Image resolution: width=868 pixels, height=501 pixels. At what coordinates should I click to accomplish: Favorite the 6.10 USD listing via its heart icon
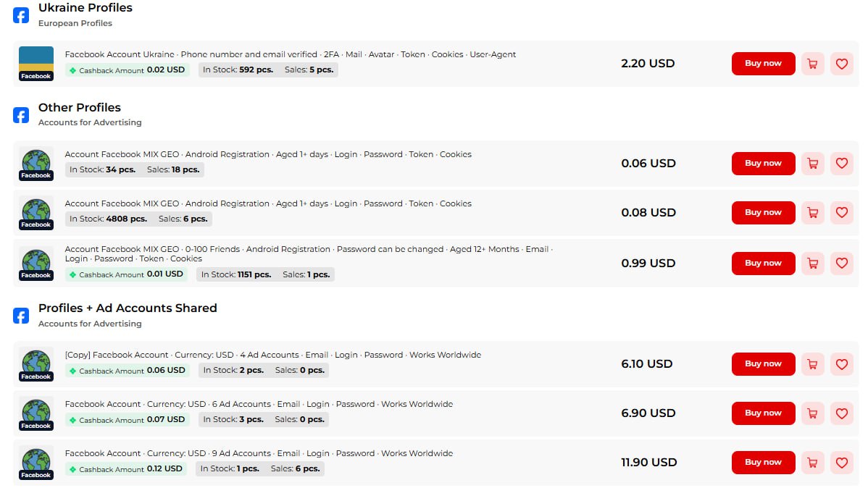[841, 364]
